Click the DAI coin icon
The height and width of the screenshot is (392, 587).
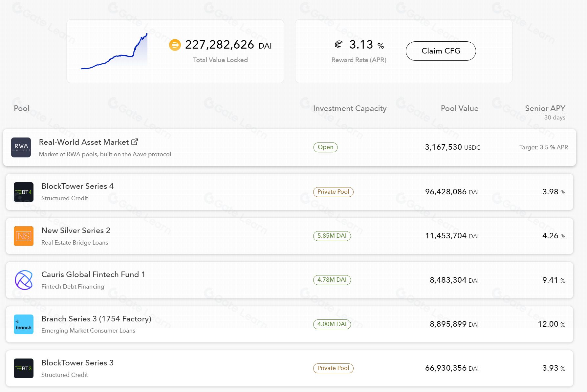click(x=175, y=45)
